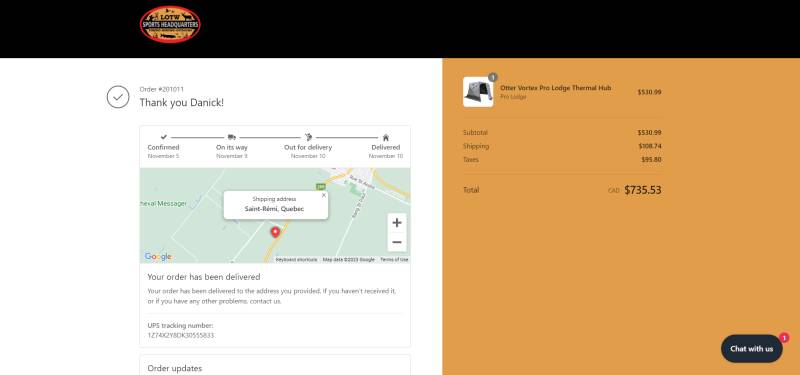This screenshot has width=800, height=375.
Task: Zoom in on the map
Action: click(x=397, y=223)
